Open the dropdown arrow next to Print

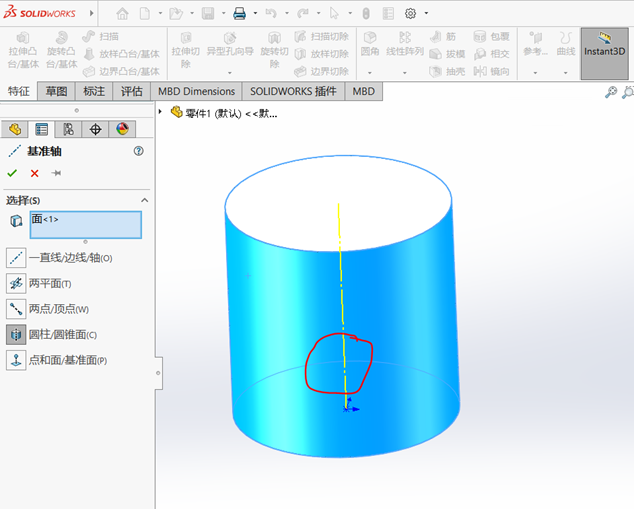[255, 13]
